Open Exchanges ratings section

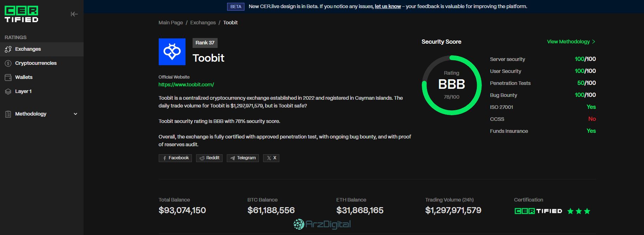(42, 49)
